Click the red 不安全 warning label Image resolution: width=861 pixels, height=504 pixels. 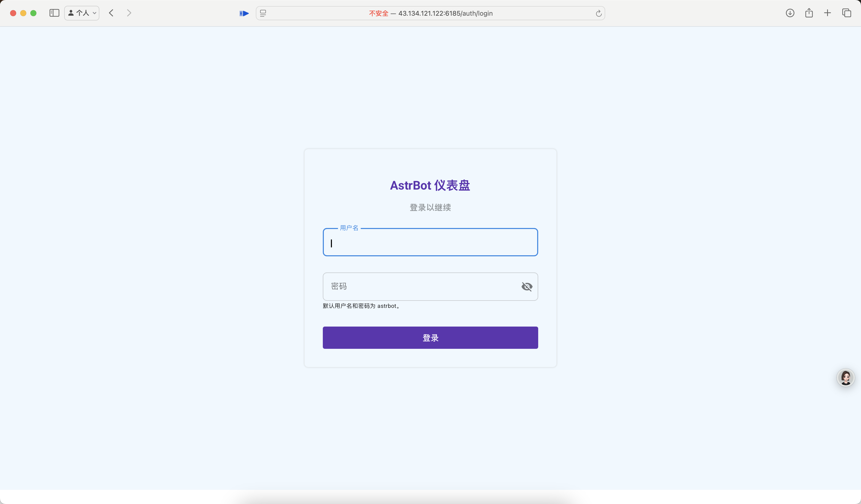tap(379, 13)
